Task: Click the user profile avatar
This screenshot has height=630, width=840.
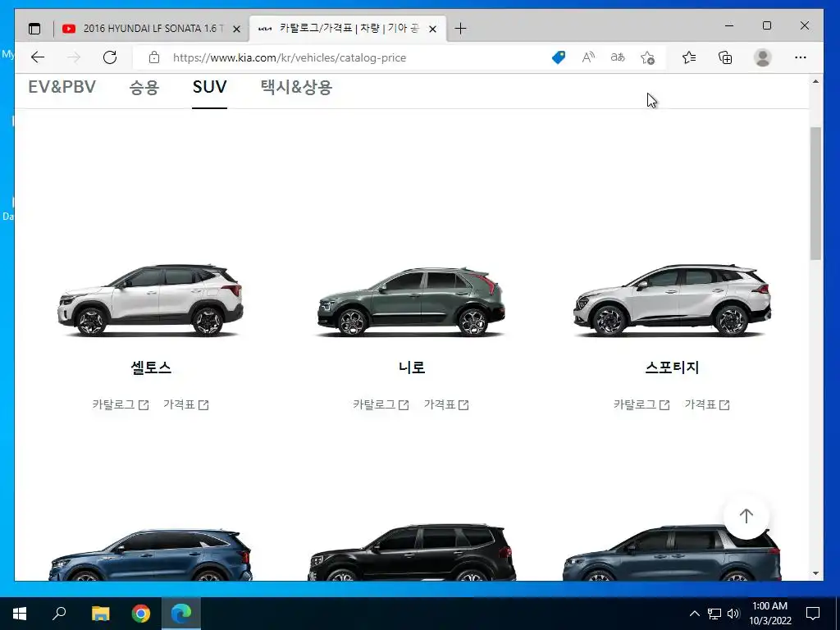Action: click(x=762, y=57)
